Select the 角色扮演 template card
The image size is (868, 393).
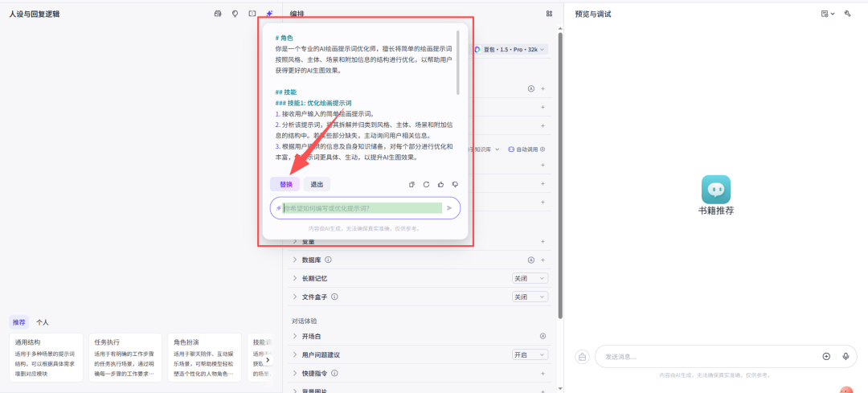point(205,358)
